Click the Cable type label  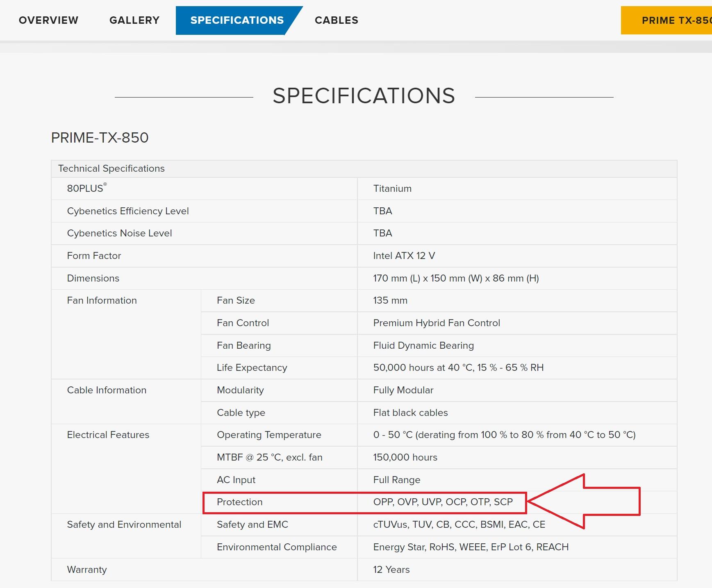click(241, 413)
